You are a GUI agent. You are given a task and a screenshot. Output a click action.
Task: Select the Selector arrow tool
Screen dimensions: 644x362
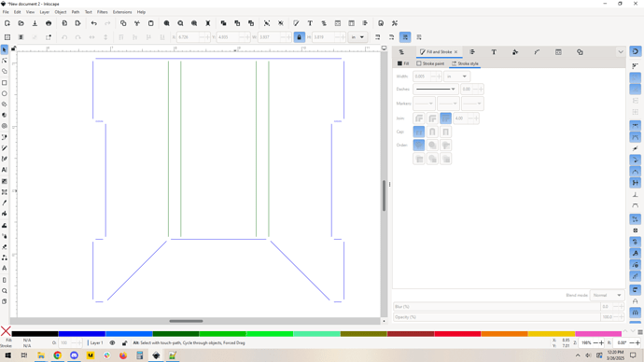coord(5,49)
